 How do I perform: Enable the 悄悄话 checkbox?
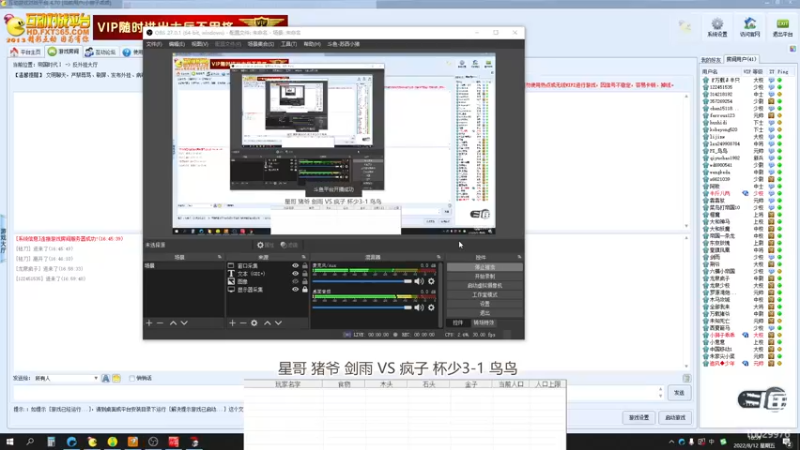pyautogui.click(x=132, y=379)
